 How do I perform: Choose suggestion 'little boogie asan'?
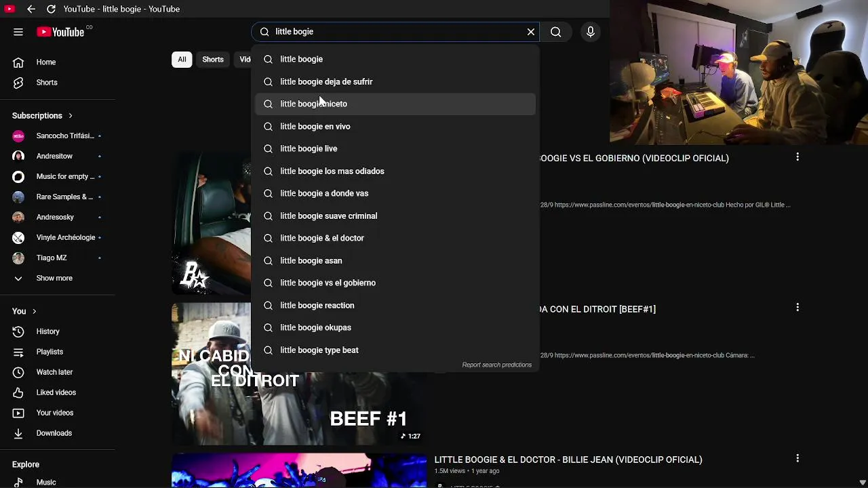(395, 260)
